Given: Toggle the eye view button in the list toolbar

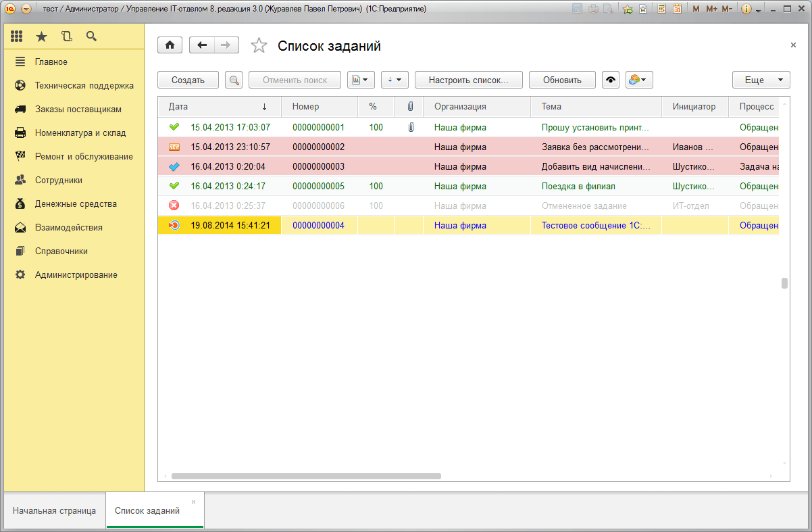Looking at the screenshot, I should [x=611, y=80].
